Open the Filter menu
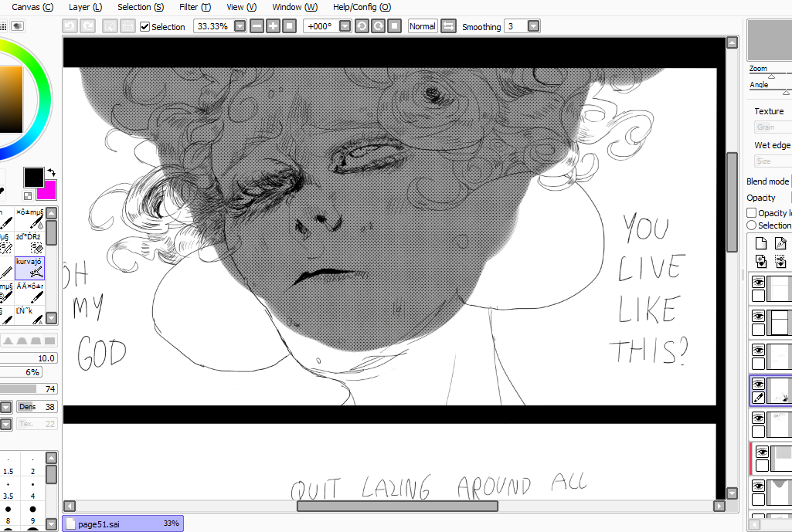 pos(195,7)
